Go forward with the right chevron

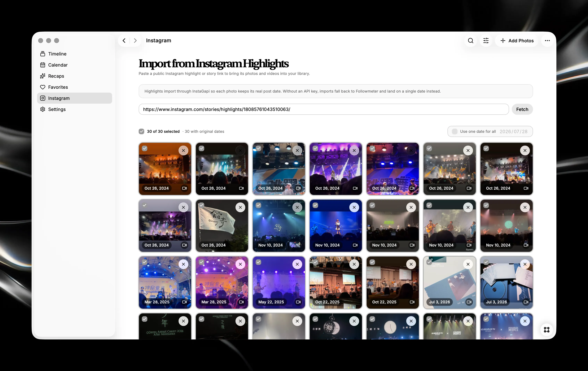135,41
